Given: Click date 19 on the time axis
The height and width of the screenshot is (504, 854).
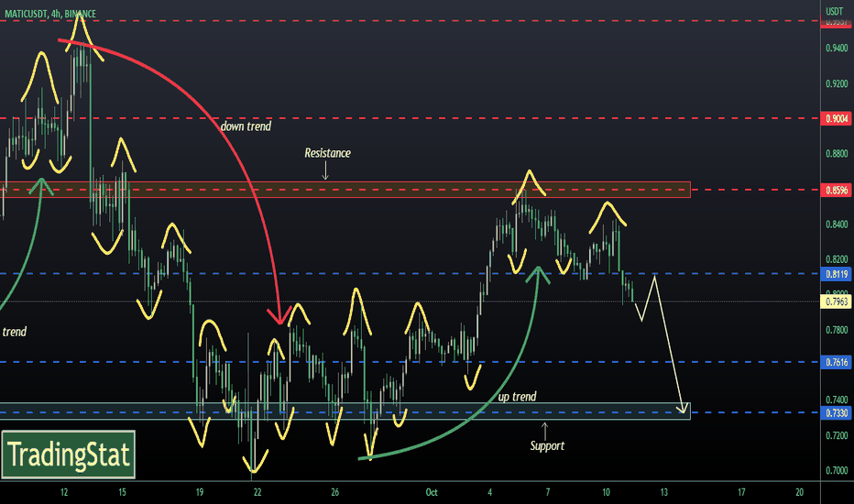Looking at the screenshot, I should point(200,492).
